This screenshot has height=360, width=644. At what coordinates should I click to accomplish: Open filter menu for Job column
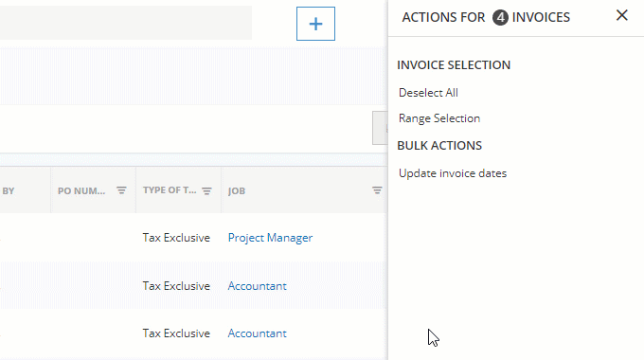click(x=377, y=190)
